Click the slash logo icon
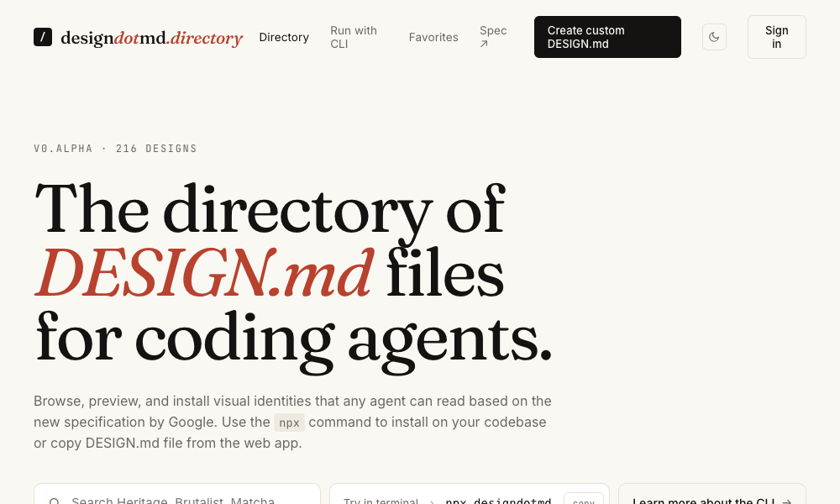 (43, 37)
